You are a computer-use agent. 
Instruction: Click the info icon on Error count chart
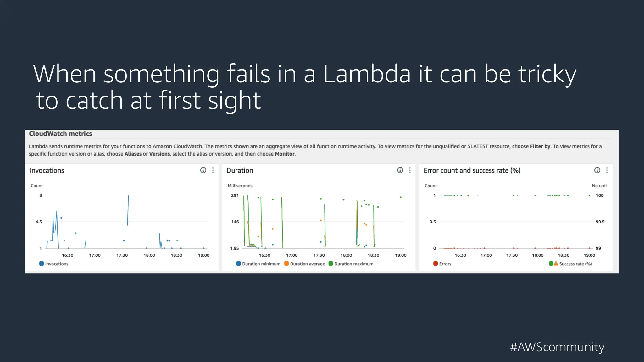click(597, 170)
